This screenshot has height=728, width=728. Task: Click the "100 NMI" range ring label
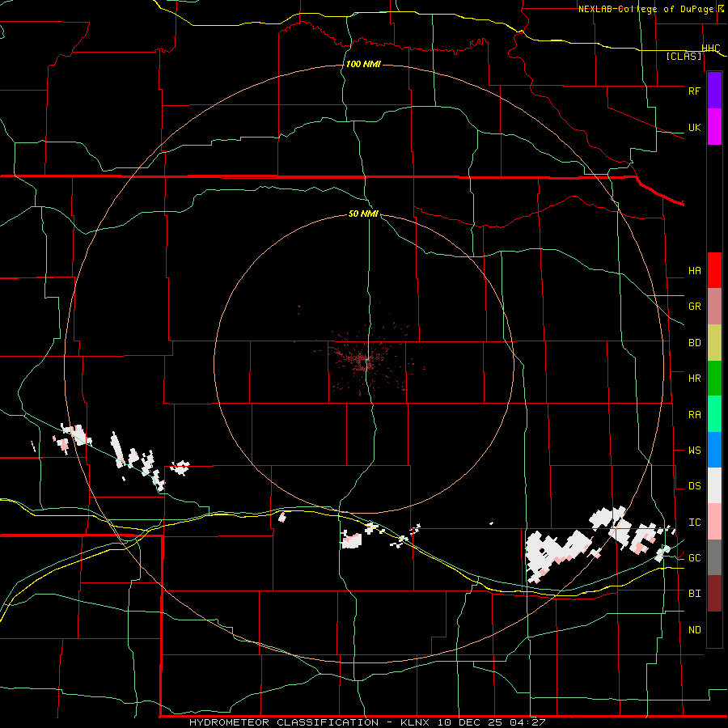(x=363, y=64)
